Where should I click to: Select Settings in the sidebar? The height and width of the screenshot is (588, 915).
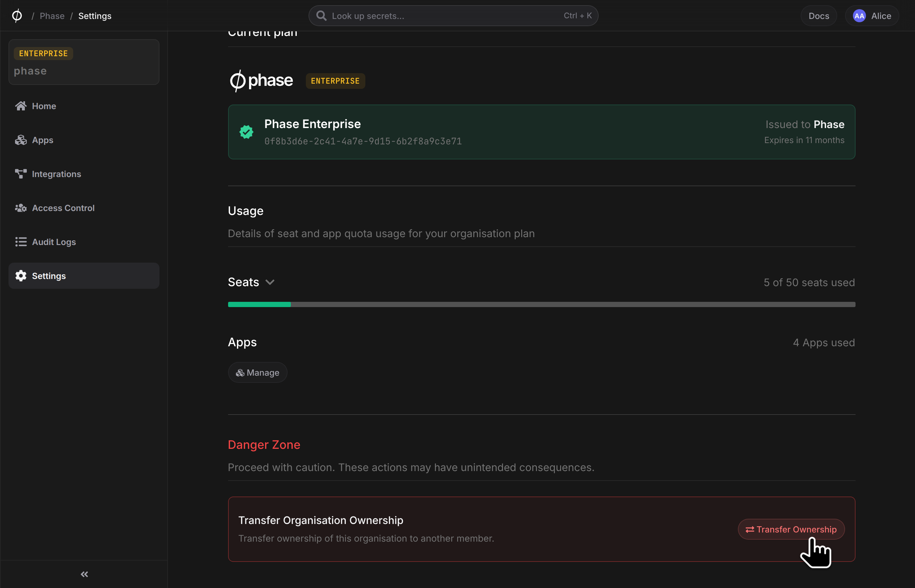(84, 276)
